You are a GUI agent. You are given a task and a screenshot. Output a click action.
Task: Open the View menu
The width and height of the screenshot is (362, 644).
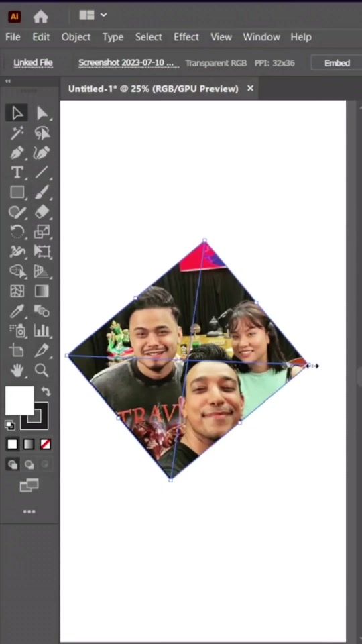pos(221,37)
